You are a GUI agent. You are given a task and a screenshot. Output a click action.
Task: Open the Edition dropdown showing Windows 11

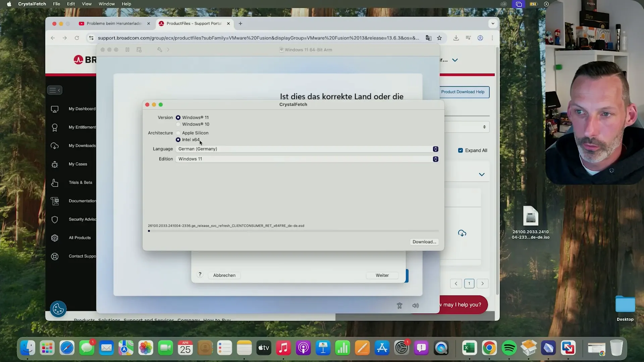coord(307,159)
